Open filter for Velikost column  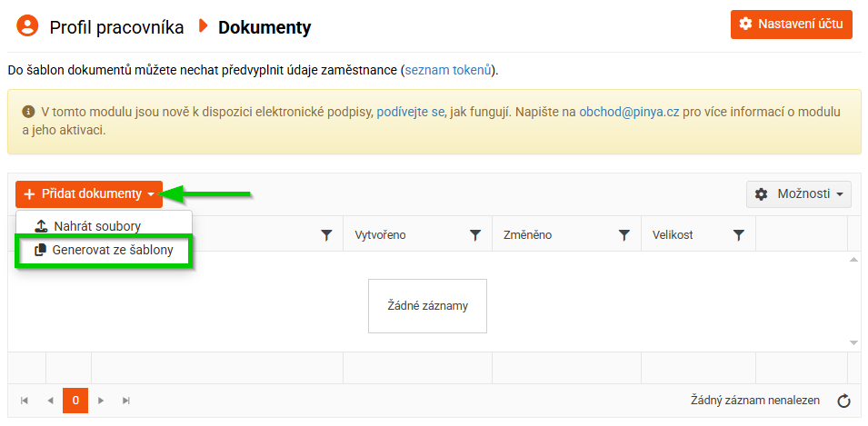tap(738, 235)
